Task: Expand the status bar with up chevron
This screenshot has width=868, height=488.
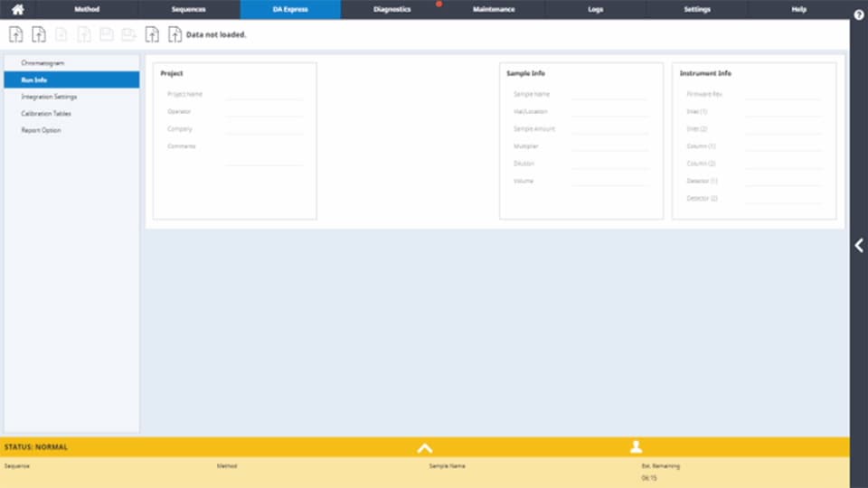Action: (x=425, y=446)
